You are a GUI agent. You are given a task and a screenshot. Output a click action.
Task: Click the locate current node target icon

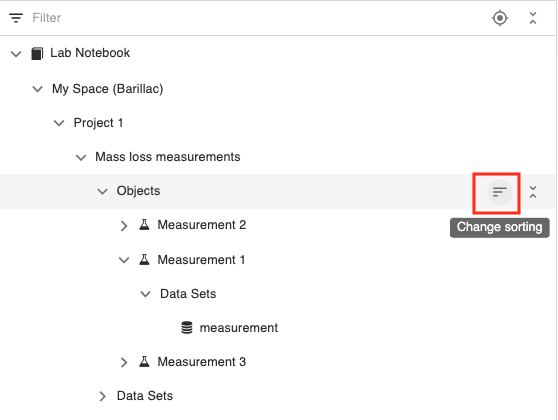coord(500,18)
